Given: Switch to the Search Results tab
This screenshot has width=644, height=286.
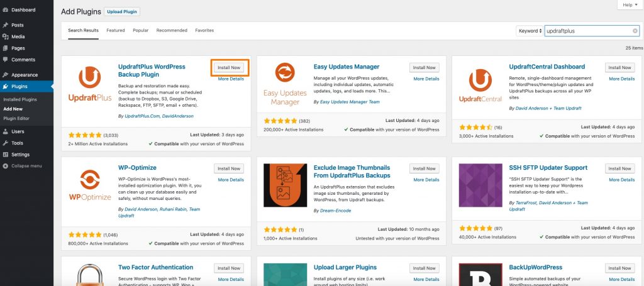Looking at the screenshot, I should click(84, 30).
